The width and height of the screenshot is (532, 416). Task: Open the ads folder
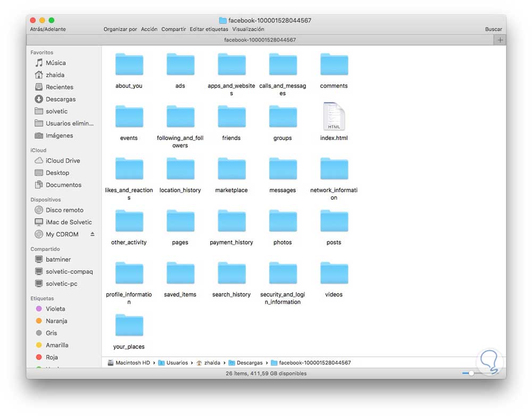(180, 64)
